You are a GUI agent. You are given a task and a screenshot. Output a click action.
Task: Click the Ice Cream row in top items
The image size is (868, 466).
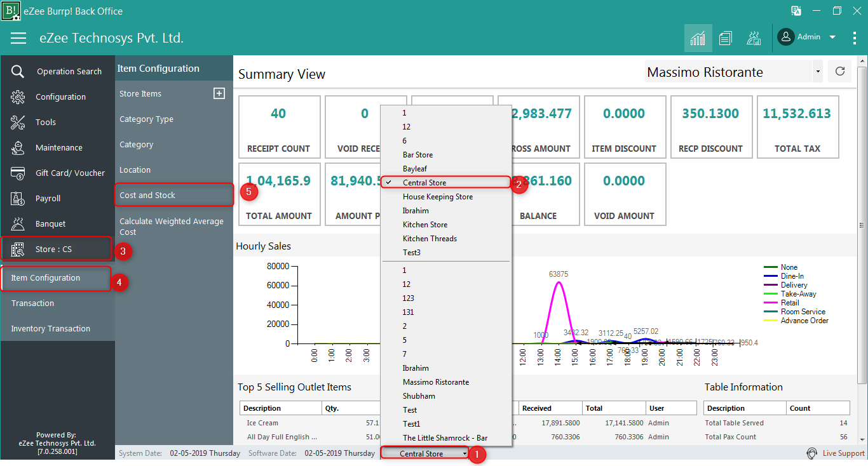coord(309,423)
